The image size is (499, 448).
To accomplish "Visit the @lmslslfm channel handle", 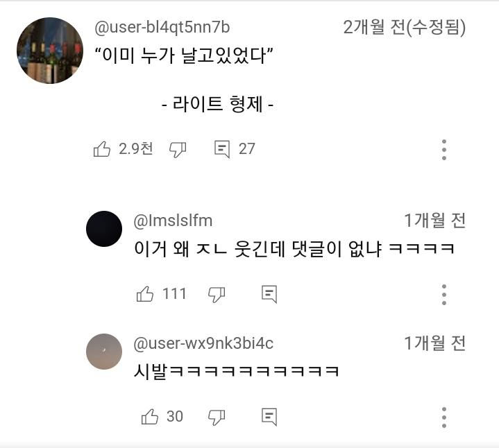I will (x=173, y=221).
